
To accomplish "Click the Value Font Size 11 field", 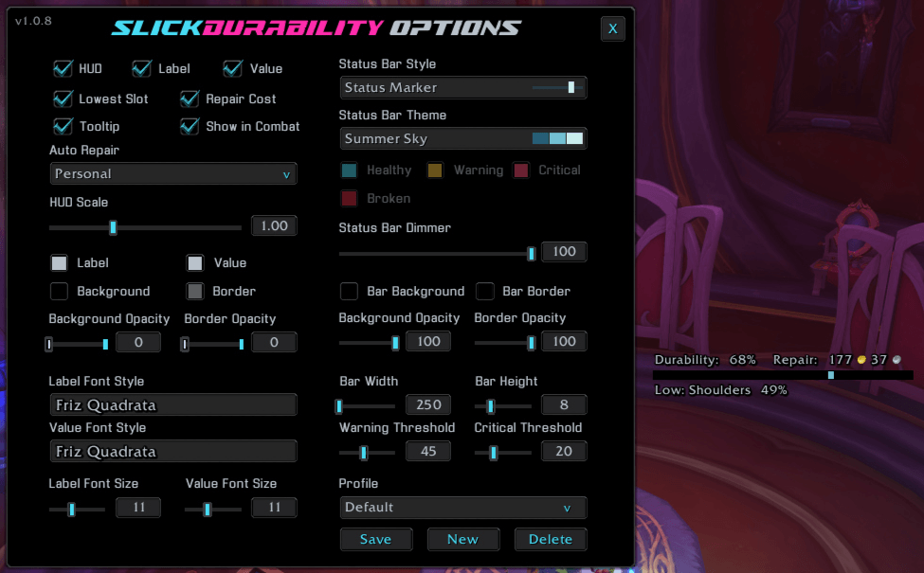I will pos(274,507).
